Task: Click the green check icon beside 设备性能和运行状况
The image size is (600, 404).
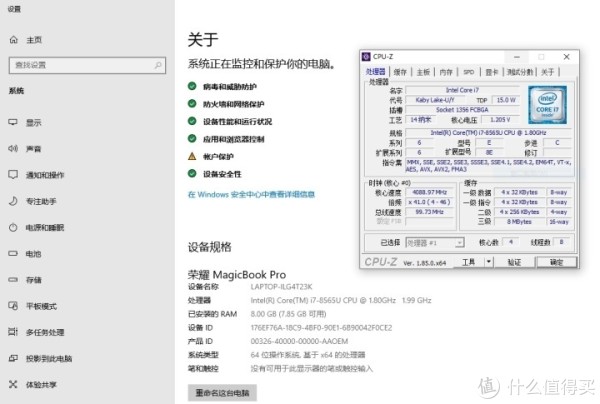Action: pos(192,121)
